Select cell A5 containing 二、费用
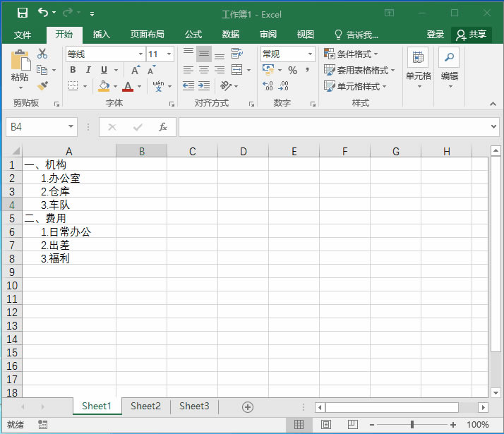This screenshot has height=434, width=504. 69,218
